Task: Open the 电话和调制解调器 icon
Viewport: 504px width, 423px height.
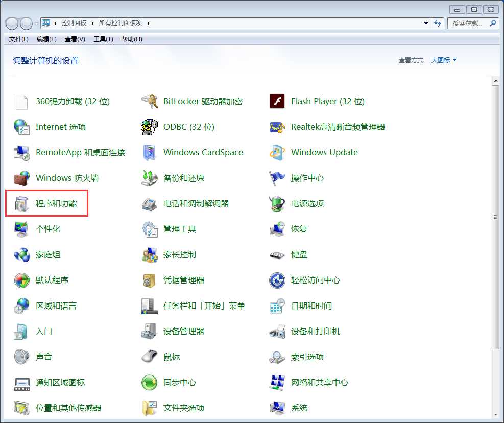Action: [x=150, y=204]
